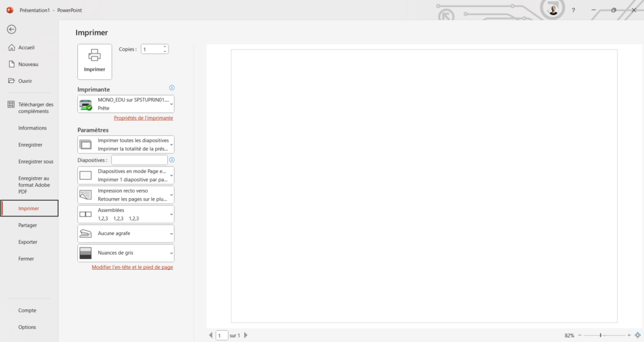The image size is (644, 342).
Task: Open the Exporter page
Action: (x=28, y=242)
